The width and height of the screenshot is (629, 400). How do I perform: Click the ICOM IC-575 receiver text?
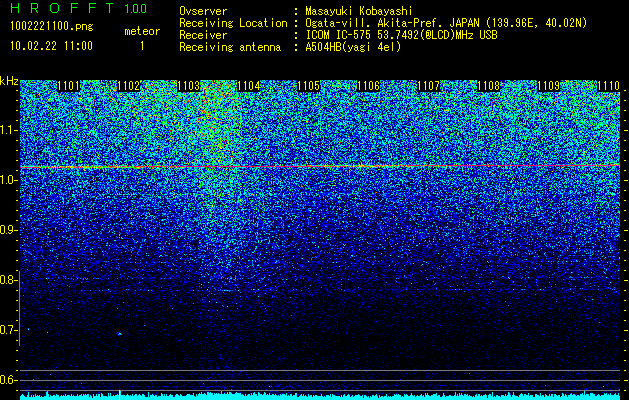[402, 35]
